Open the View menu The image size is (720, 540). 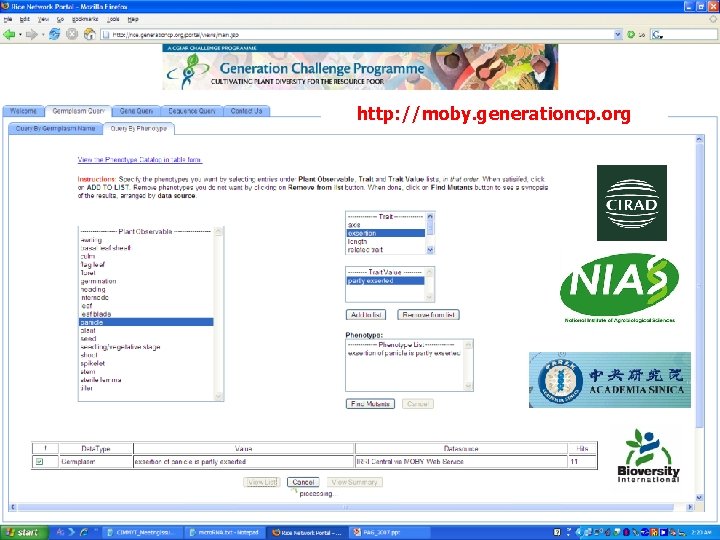click(43, 19)
